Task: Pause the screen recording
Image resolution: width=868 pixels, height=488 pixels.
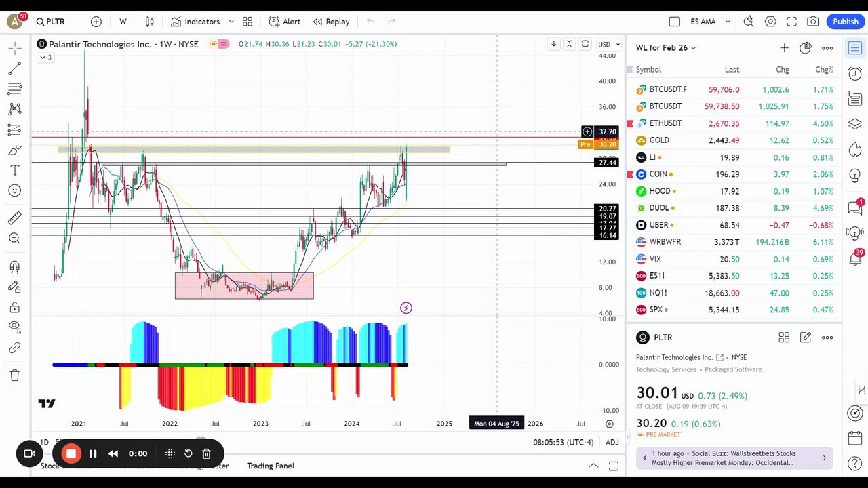Action: tap(93, 454)
